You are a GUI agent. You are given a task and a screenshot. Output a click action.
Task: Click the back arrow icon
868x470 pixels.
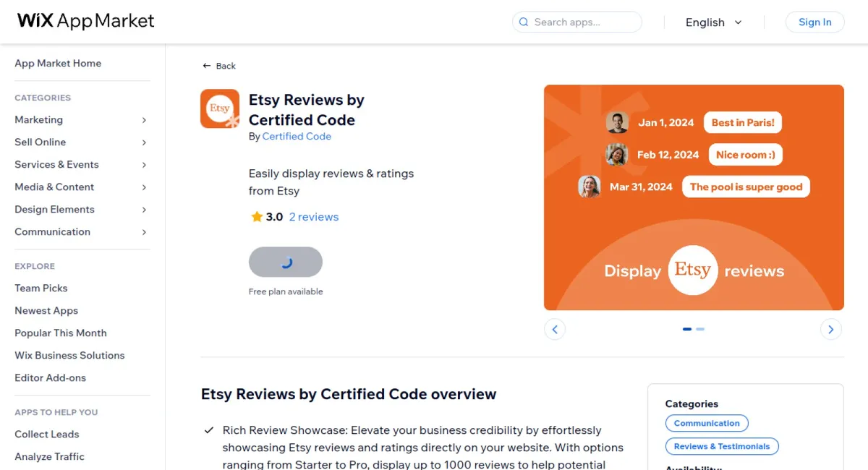tap(207, 66)
